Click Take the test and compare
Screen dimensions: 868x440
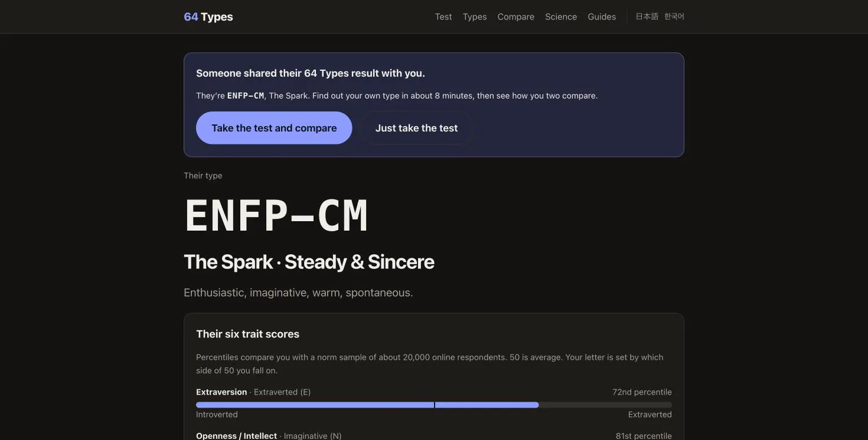tap(274, 128)
